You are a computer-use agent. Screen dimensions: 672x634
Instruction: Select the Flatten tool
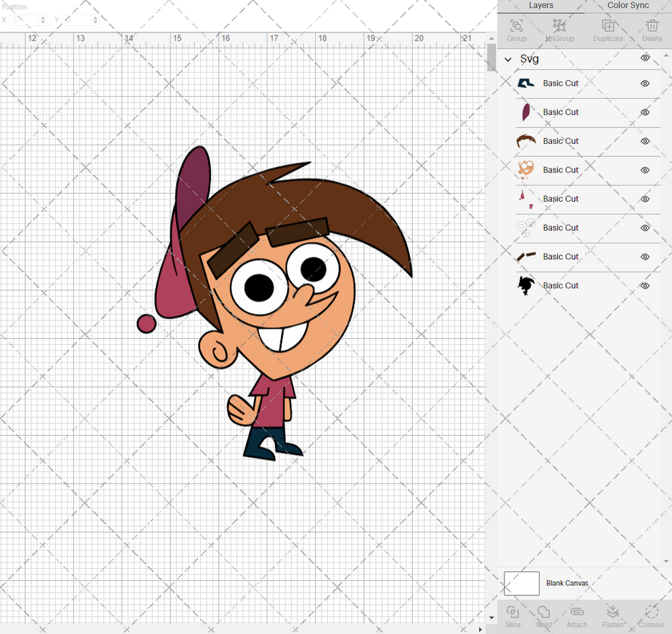tap(613, 615)
